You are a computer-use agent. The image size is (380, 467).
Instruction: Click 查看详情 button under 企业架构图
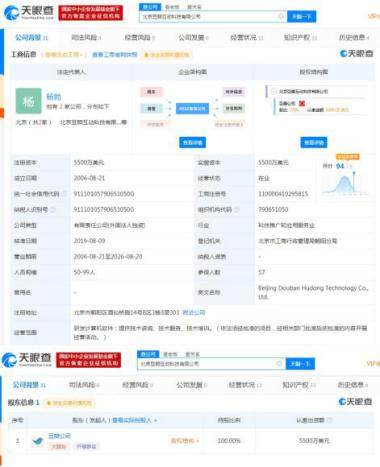[192, 143]
